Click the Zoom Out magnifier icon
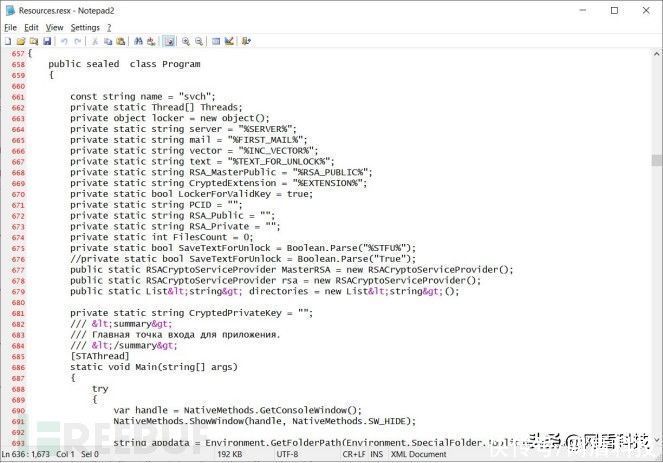Viewport: 663px width, 463px height. (199, 41)
